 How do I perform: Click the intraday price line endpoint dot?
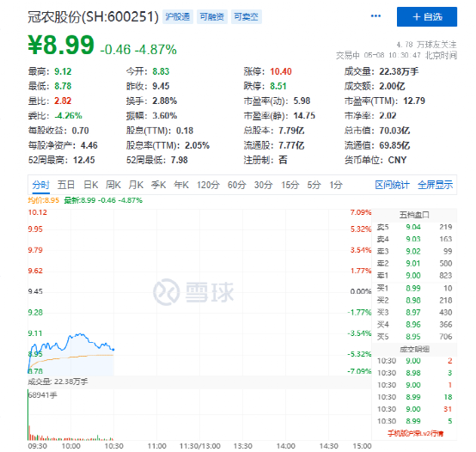[113, 350]
